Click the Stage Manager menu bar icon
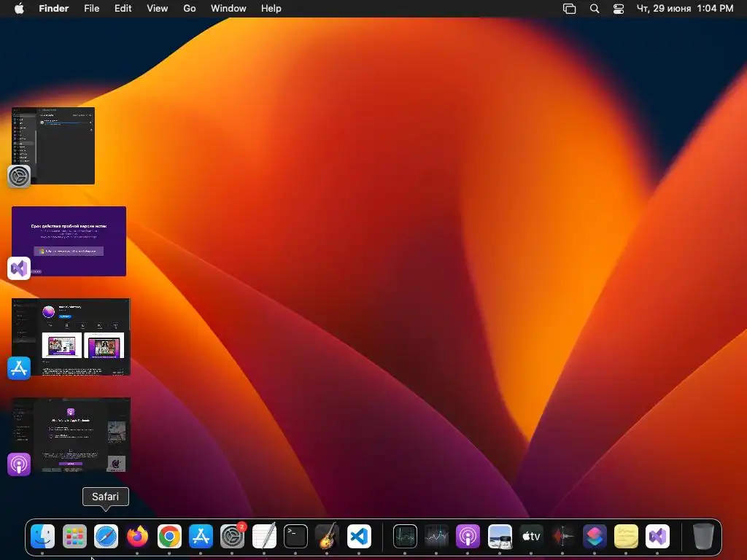747x560 pixels. coord(569,9)
